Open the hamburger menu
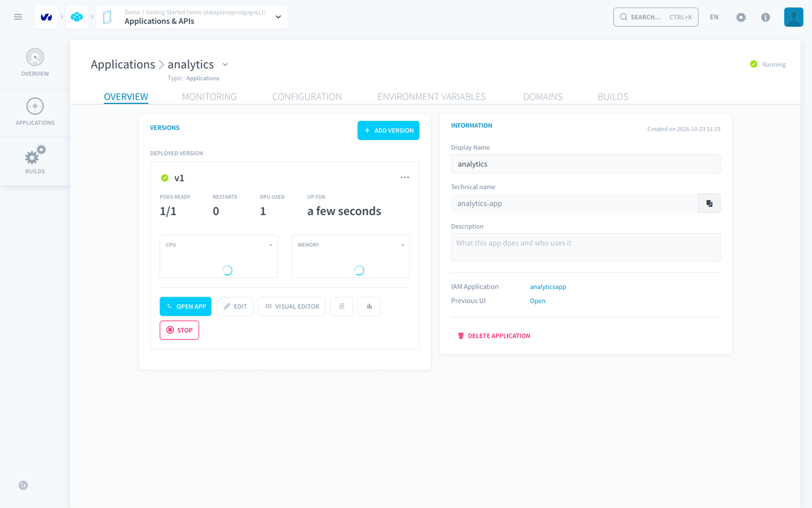812x508 pixels. (x=18, y=17)
